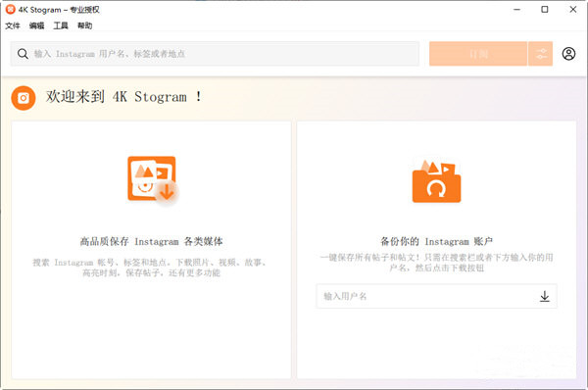The height and width of the screenshot is (390, 588).
Task: Click the orange 订阅 subscribe button
Action: coord(478,54)
